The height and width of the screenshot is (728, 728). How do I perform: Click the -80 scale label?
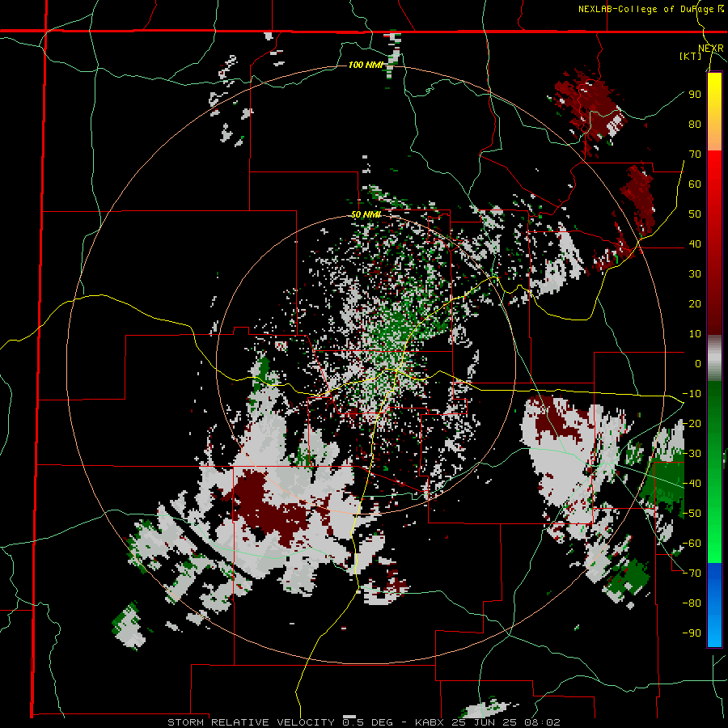[692, 603]
